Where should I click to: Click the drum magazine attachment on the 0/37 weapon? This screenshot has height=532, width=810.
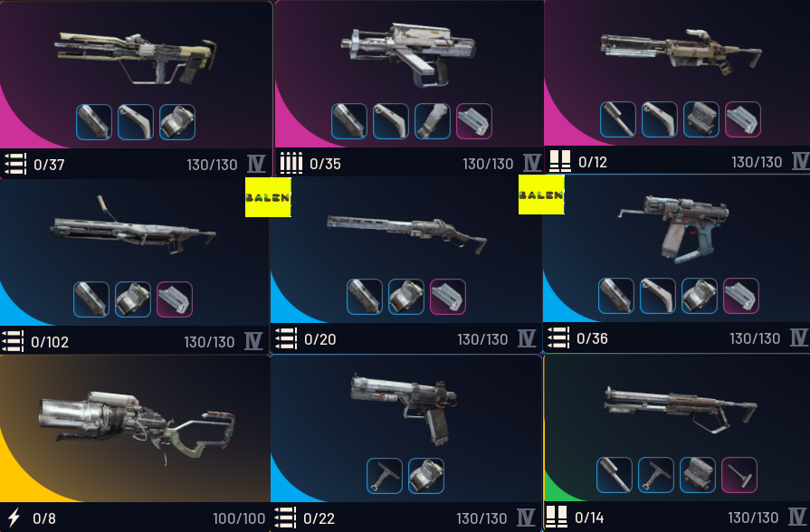[x=177, y=122]
